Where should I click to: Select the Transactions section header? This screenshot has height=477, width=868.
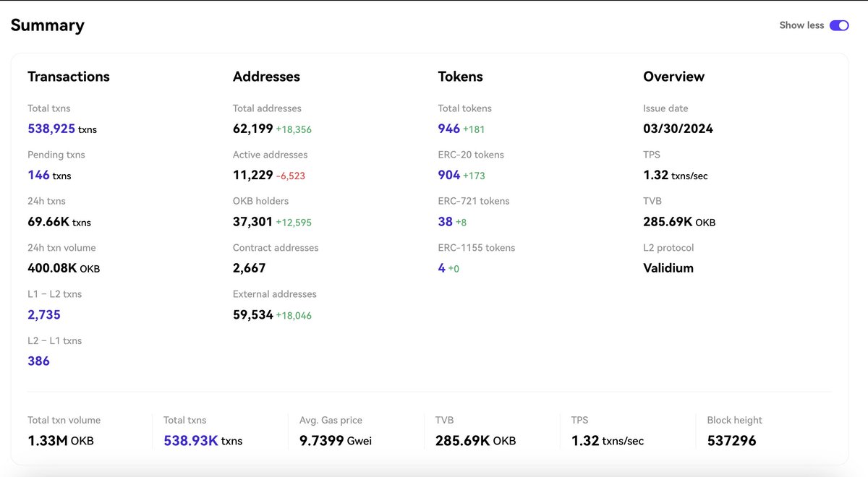pos(69,77)
